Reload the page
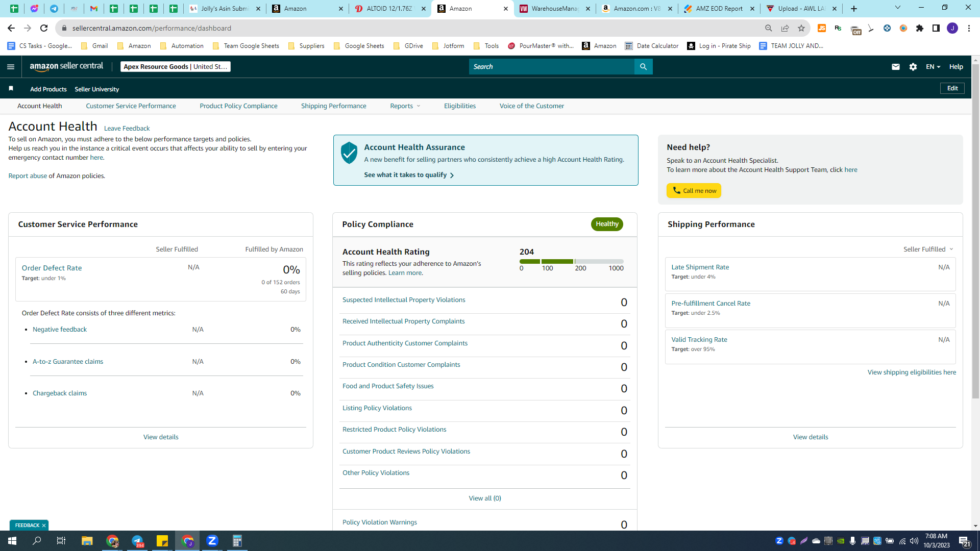Image resolution: width=980 pixels, height=551 pixels. click(44, 28)
